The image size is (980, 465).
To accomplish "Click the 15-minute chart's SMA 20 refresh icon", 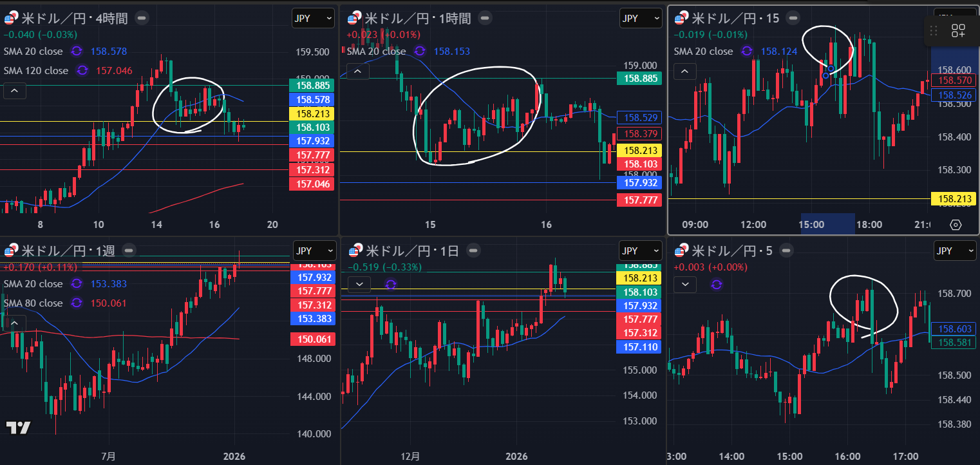I will click(747, 51).
